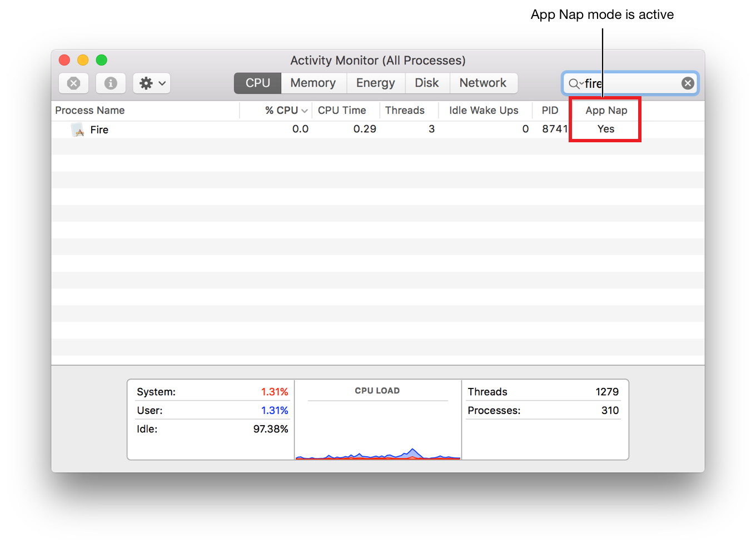
Task: Select the Network tab
Action: point(484,83)
